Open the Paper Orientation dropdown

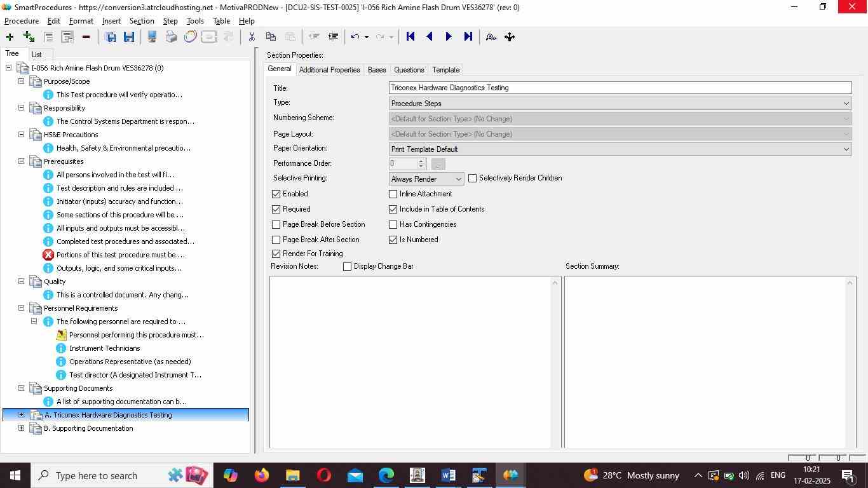pos(620,149)
